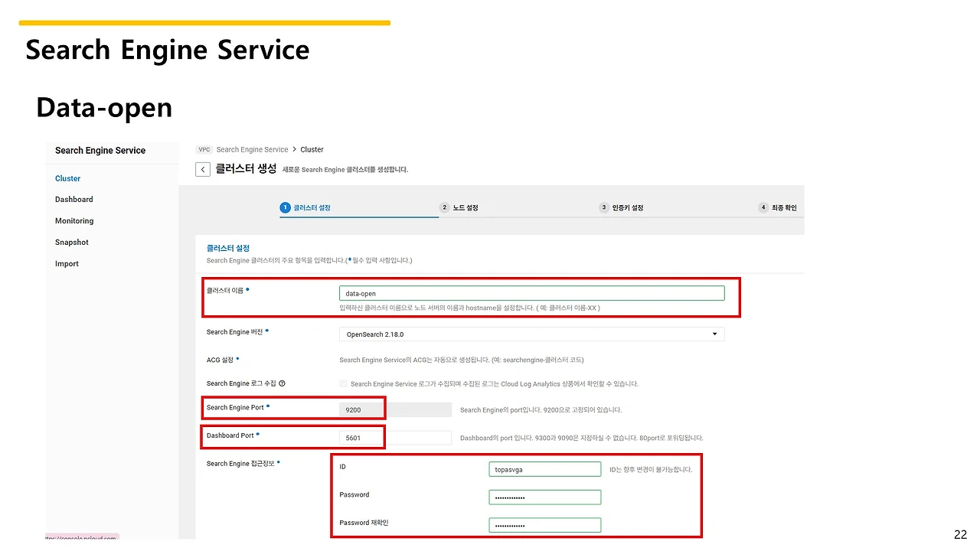Click the slide title 'Search Engine Service'
Screen dimensions: 980x551
[168, 51]
